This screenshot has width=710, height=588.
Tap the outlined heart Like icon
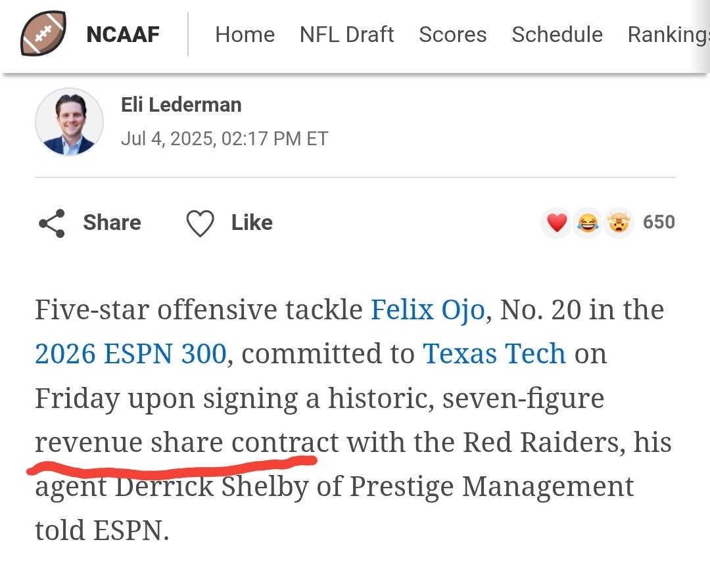click(x=200, y=223)
